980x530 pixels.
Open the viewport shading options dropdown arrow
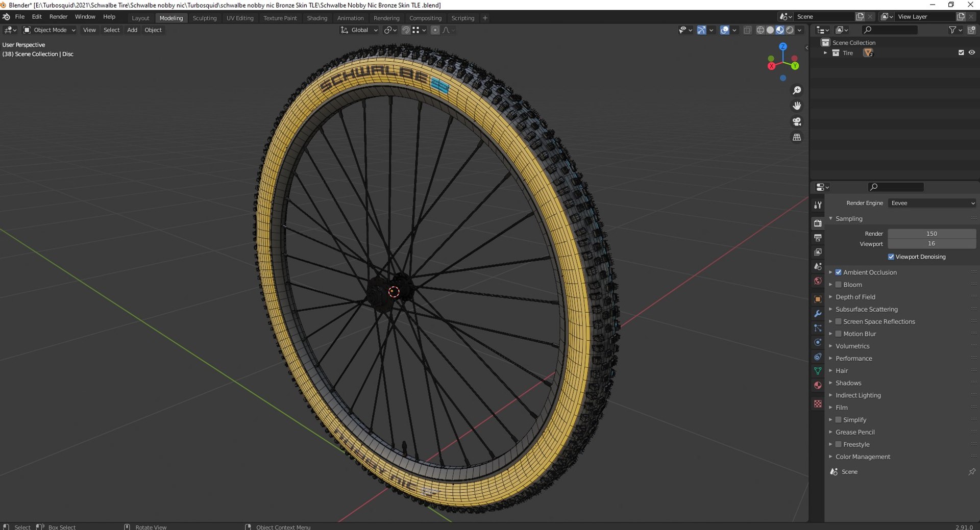click(x=800, y=30)
